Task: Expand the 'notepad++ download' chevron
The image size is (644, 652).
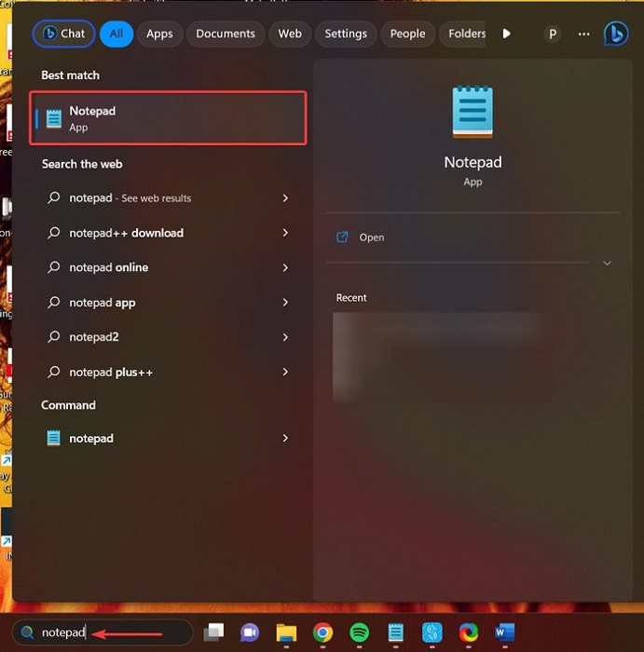Action: [285, 233]
